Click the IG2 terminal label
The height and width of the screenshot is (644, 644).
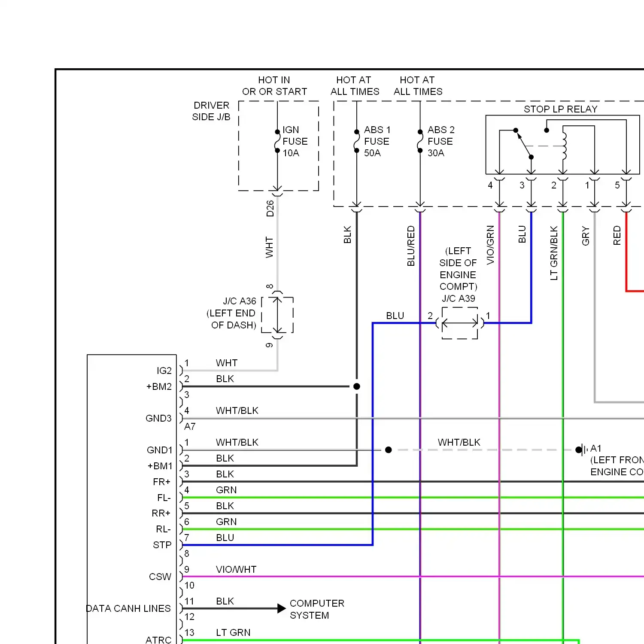point(164,371)
